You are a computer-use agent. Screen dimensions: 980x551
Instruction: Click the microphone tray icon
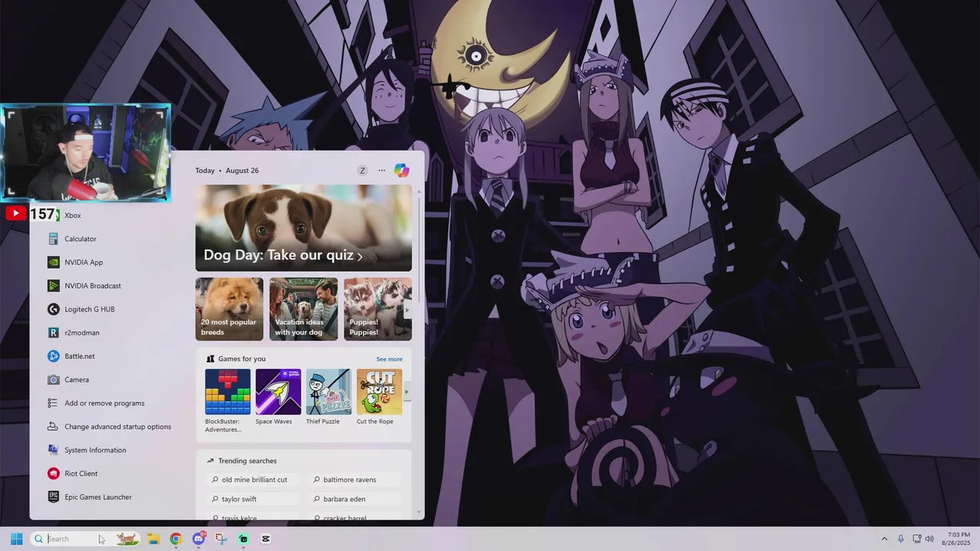pos(900,539)
